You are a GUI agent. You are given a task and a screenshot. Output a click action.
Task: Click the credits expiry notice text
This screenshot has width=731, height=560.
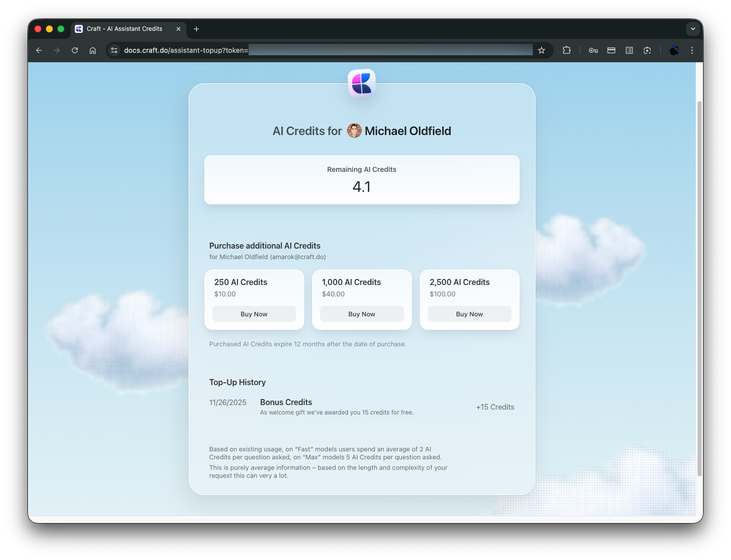pyautogui.click(x=308, y=344)
